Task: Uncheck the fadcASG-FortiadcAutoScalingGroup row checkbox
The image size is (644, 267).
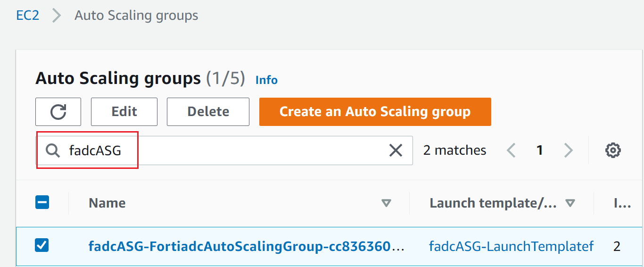Action: tap(42, 245)
